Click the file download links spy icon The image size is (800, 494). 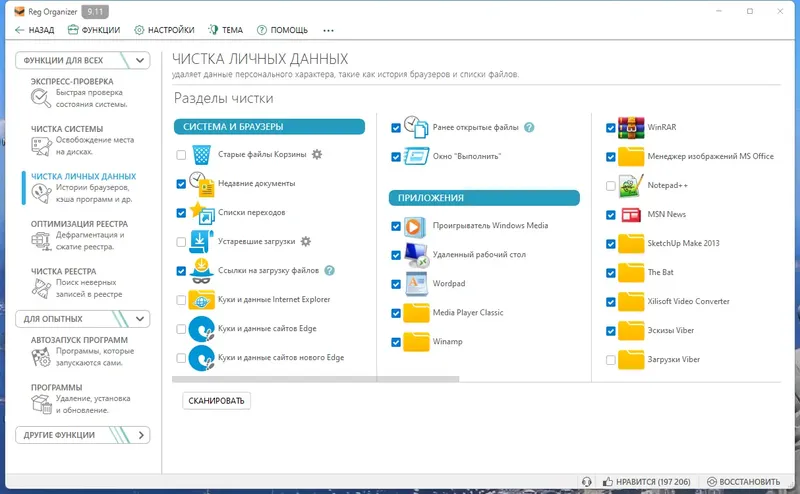point(201,271)
